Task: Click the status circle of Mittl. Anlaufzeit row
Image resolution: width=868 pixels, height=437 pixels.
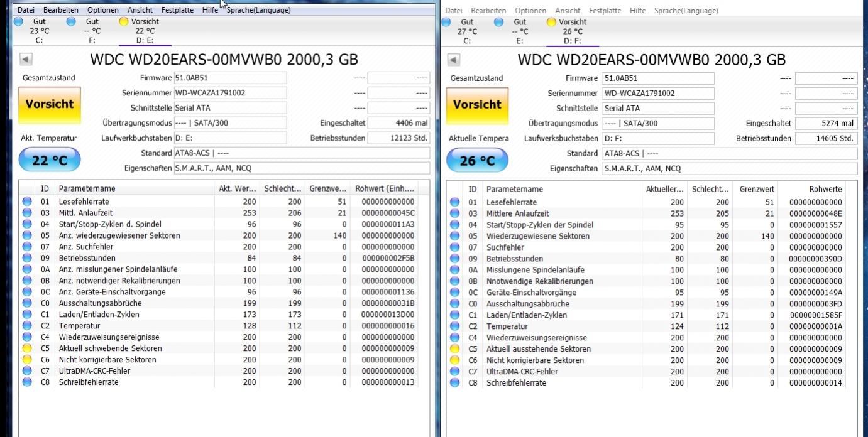Action: 27,213
